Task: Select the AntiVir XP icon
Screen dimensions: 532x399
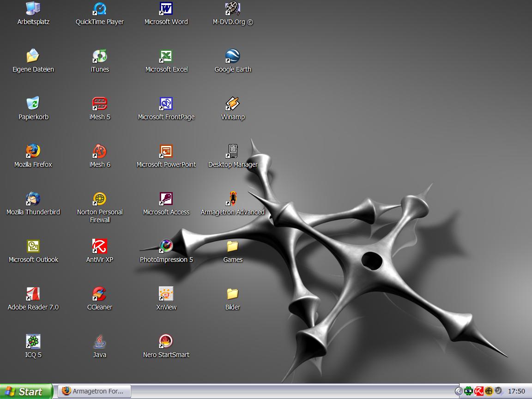Action: coord(100,247)
